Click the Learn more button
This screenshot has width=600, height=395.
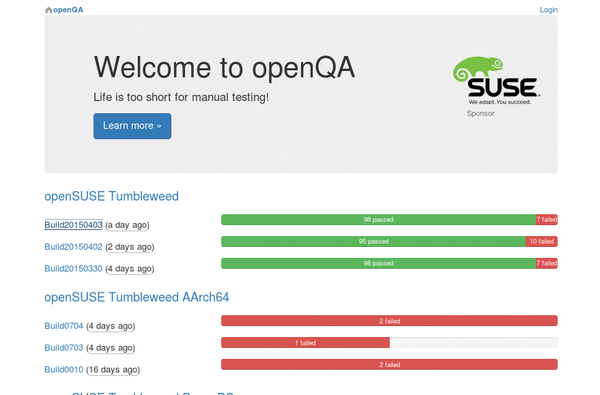click(132, 126)
